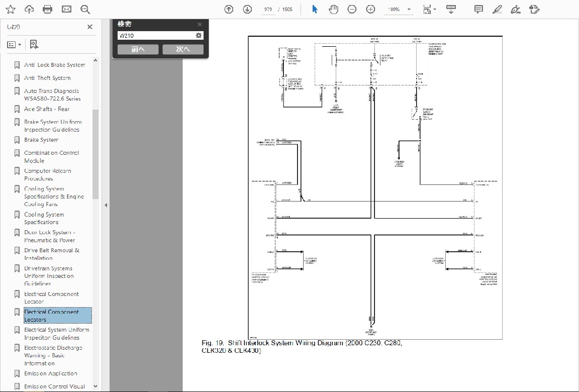
Task: Open the 100% zoom level dropdown
Action: tap(409, 10)
